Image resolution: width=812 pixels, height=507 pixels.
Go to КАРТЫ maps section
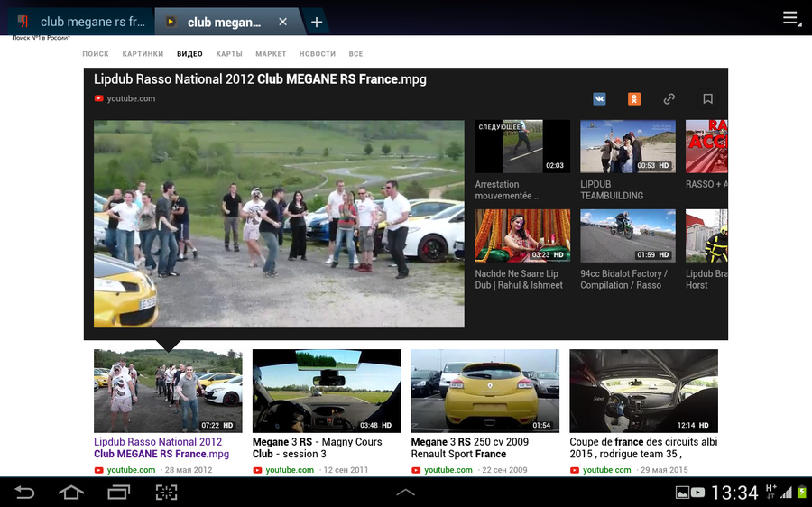229,54
